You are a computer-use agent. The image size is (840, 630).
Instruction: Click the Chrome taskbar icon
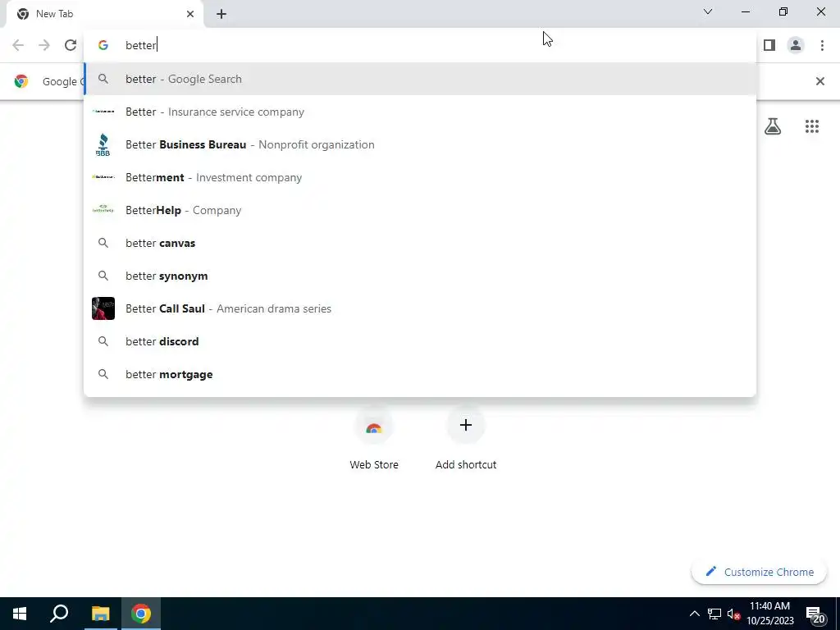coord(141,614)
